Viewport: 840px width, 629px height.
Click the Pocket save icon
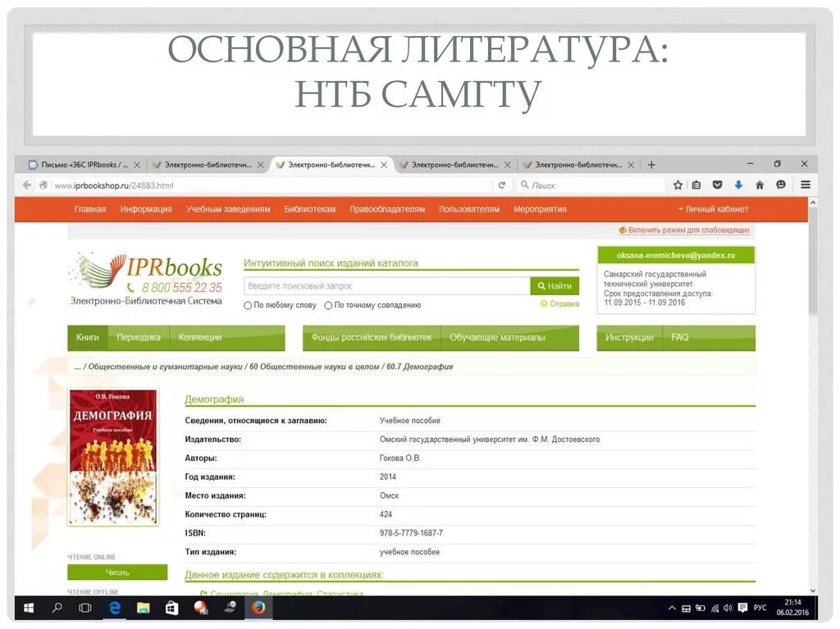click(x=717, y=185)
